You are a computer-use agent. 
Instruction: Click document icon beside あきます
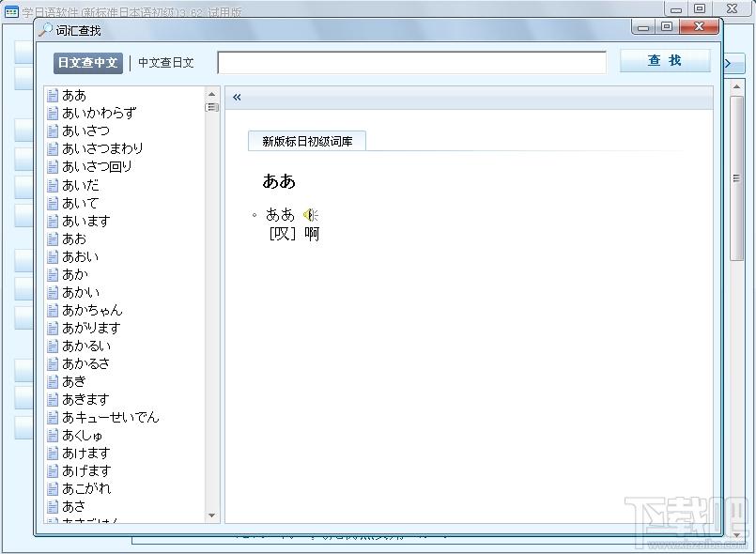[x=53, y=399]
